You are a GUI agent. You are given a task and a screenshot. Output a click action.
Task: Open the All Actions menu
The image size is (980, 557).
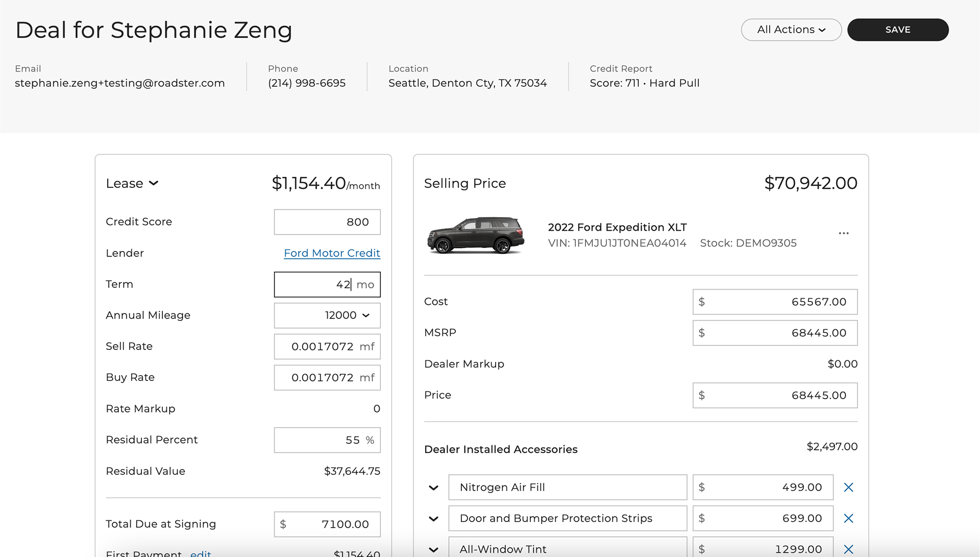[791, 30]
